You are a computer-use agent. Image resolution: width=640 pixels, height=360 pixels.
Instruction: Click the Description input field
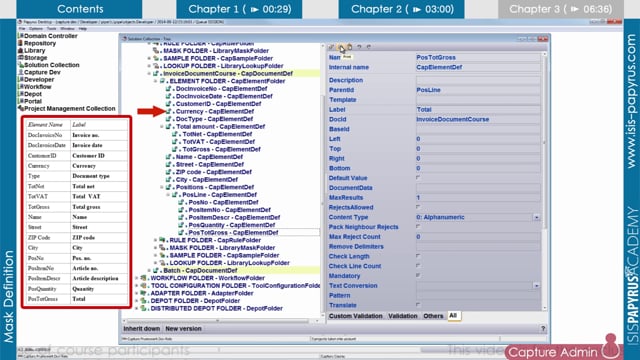coord(478,80)
